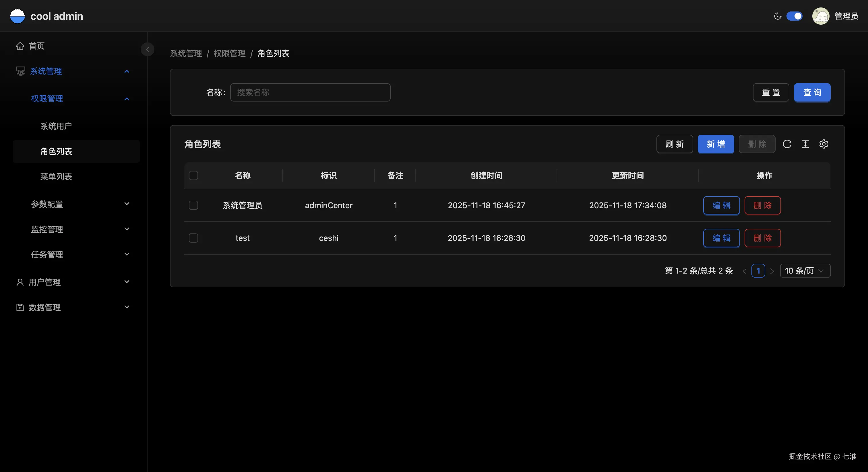Focus the 搜索名称 search input

[x=310, y=92]
